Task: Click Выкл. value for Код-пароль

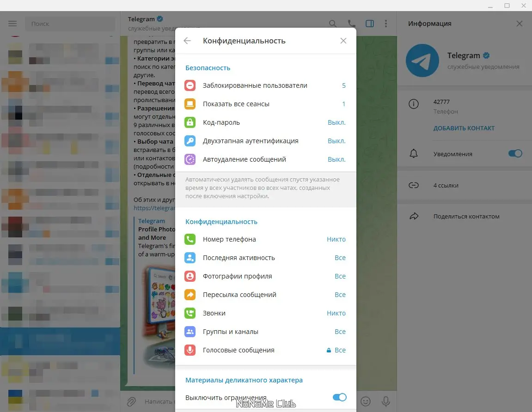Action: (x=336, y=122)
